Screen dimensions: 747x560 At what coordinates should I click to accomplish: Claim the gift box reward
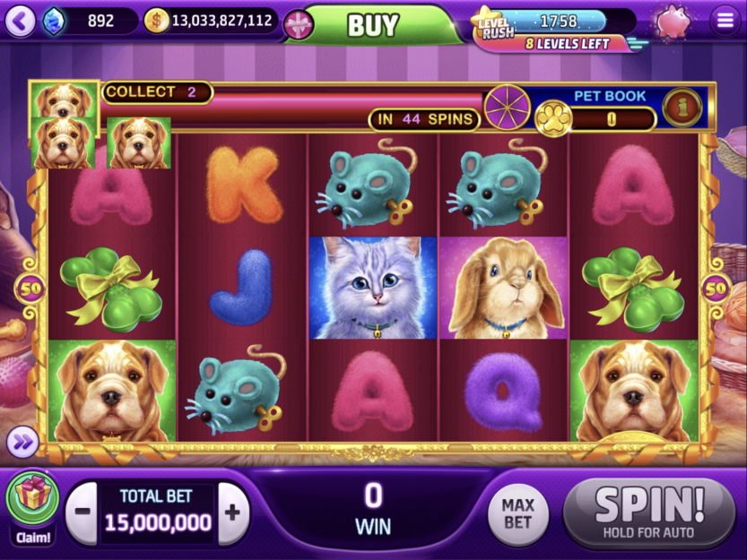32,506
